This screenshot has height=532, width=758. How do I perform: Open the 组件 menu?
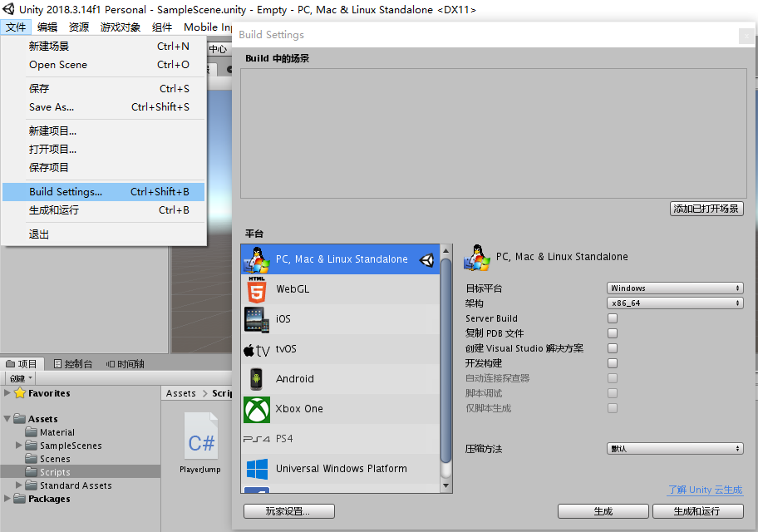(162, 27)
